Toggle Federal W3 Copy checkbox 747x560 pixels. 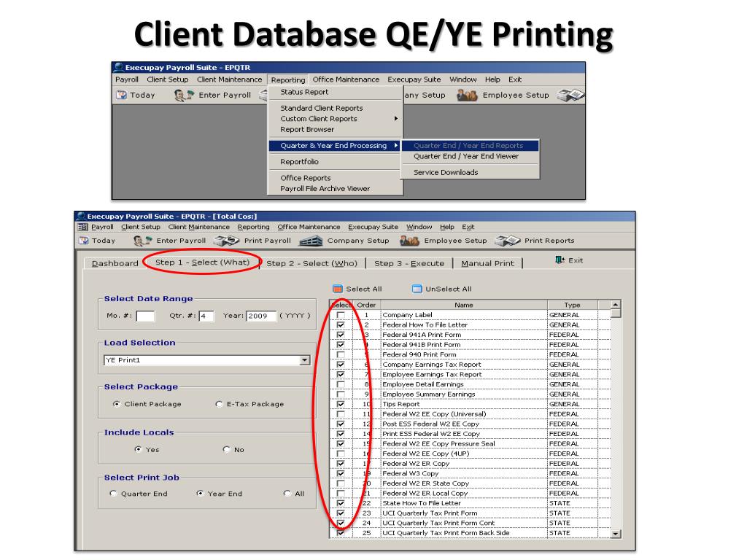(x=341, y=473)
